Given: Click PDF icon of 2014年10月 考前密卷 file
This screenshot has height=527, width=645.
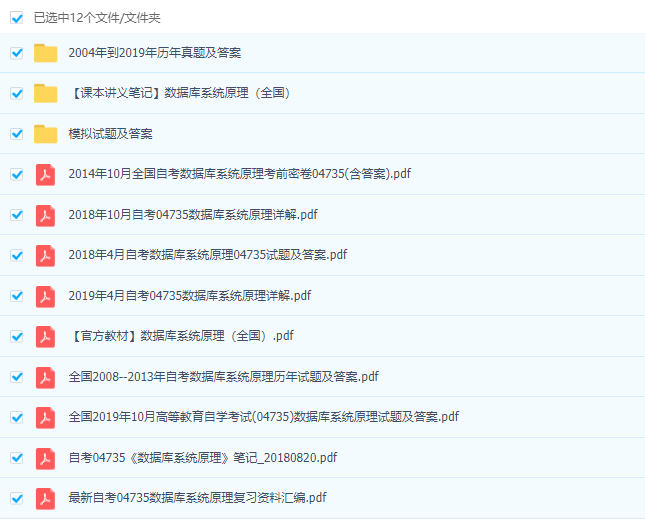Looking at the screenshot, I should (x=45, y=174).
